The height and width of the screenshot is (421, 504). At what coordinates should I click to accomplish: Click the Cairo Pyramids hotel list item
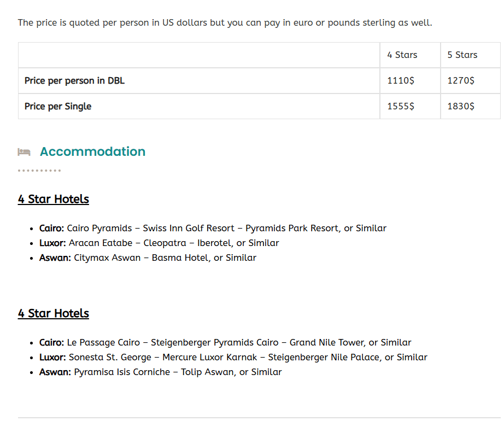(213, 228)
